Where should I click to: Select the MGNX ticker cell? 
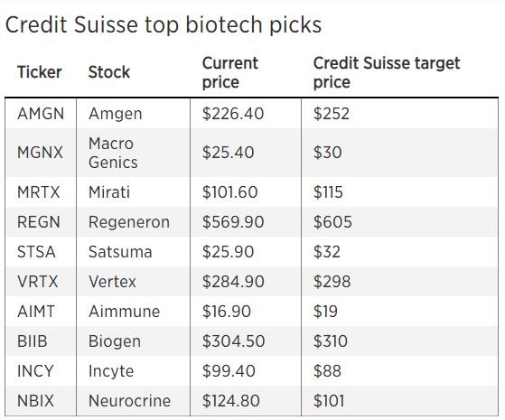[x=41, y=153]
